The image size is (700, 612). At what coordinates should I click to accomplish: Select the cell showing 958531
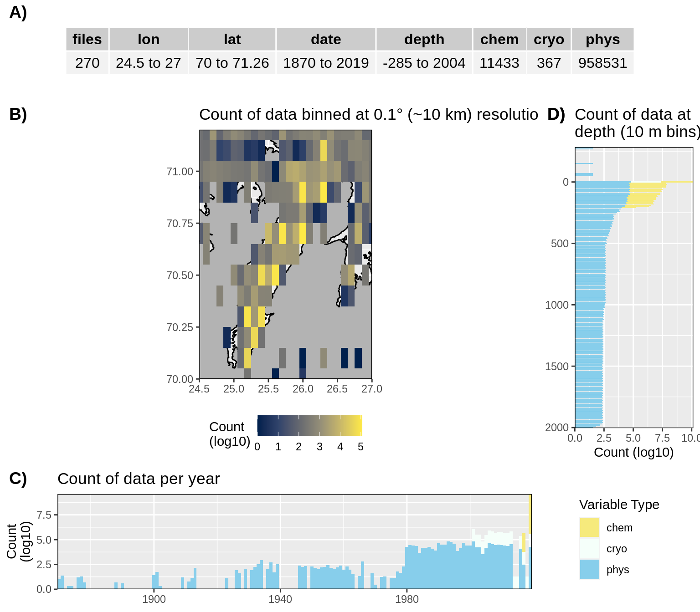tap(602, 63)
